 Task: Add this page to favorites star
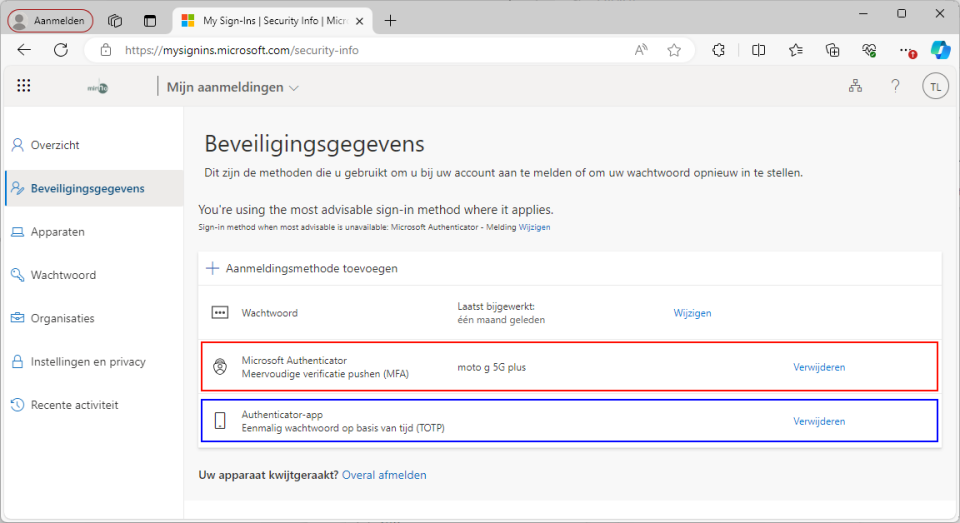click(x=674, y=50)
